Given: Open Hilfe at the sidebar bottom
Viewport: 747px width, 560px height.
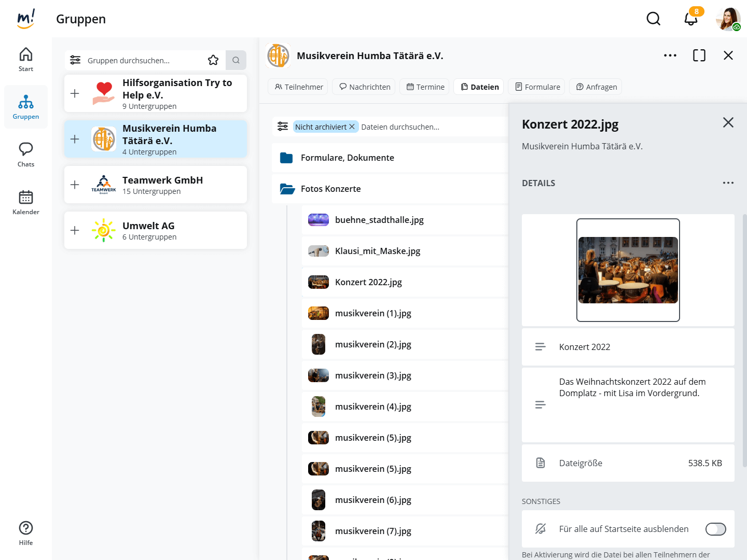Looking at the screenshot, I should click(x=26, y=533).
